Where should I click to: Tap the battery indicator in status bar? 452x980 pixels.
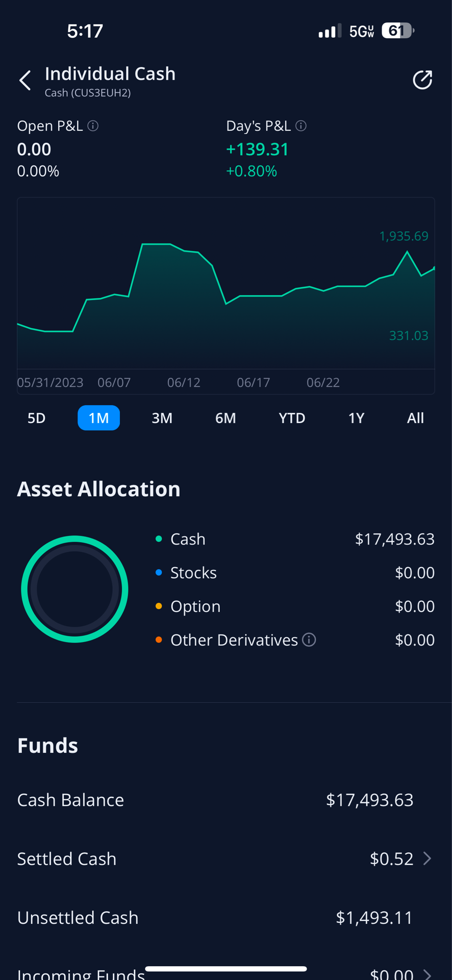pos(398,31)
